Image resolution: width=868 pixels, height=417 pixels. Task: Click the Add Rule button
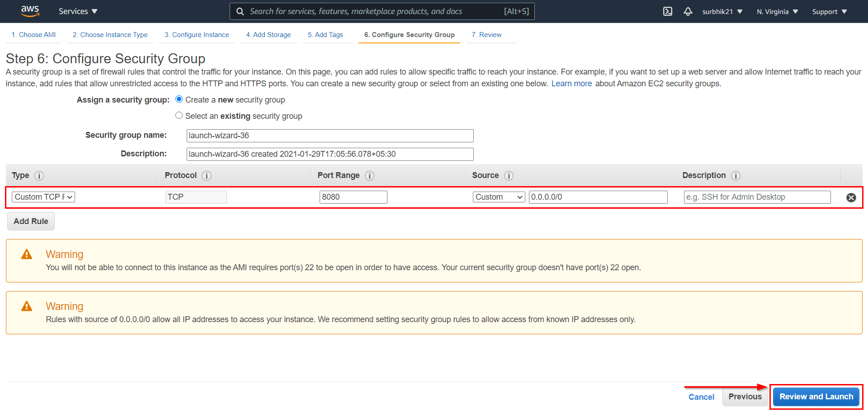31,221
